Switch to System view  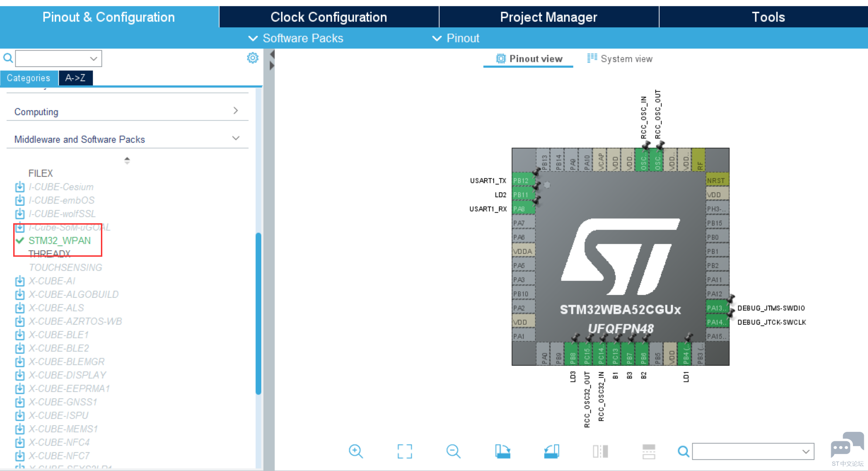tap(620, 59)
